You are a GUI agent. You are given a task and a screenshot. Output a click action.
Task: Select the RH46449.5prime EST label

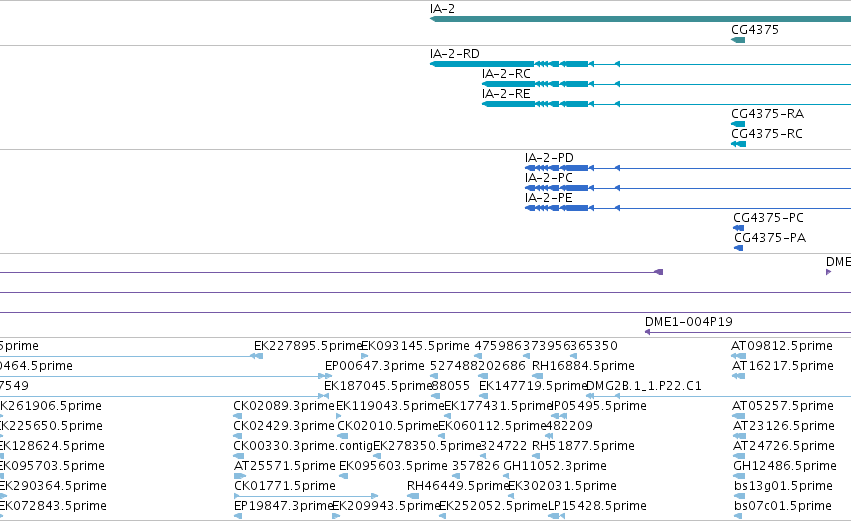[x=459, y=486]
